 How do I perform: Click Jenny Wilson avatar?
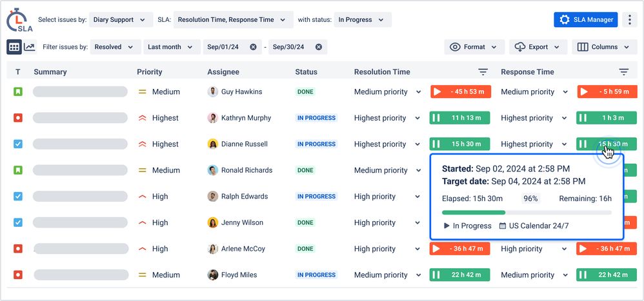(x=212, y=222)
